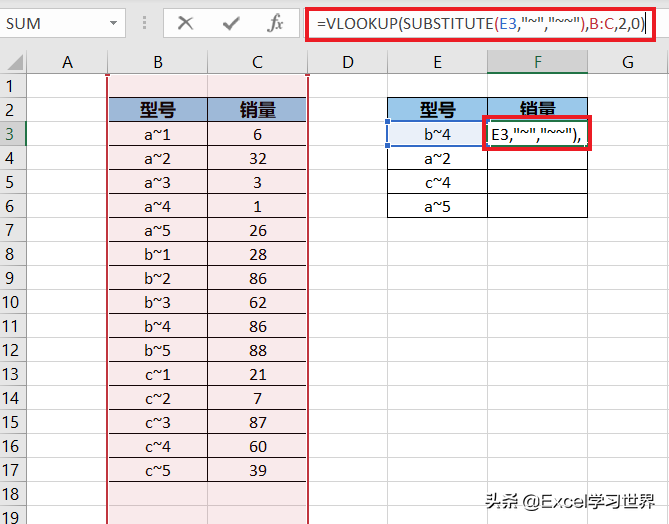Select cell C14 with value 7
Image resolution: width=669 pixels, height=524 pixels.
click(257, 398)
